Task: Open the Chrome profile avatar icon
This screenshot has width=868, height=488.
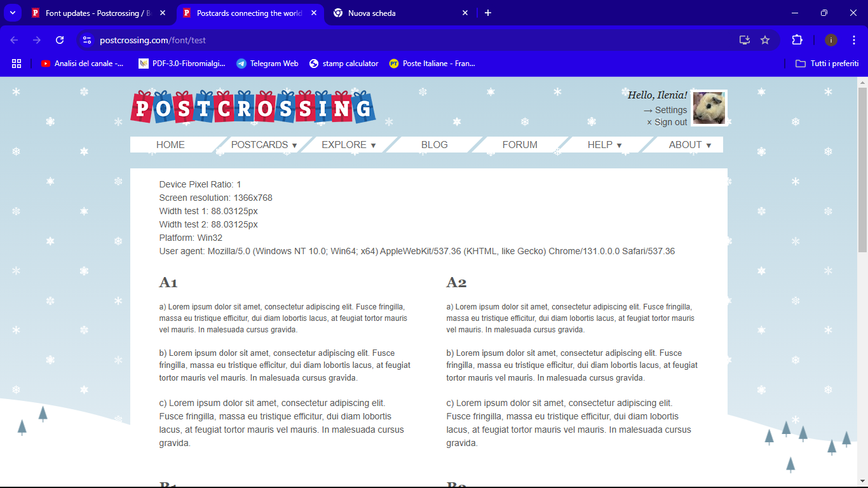Action: pos(831,40)
